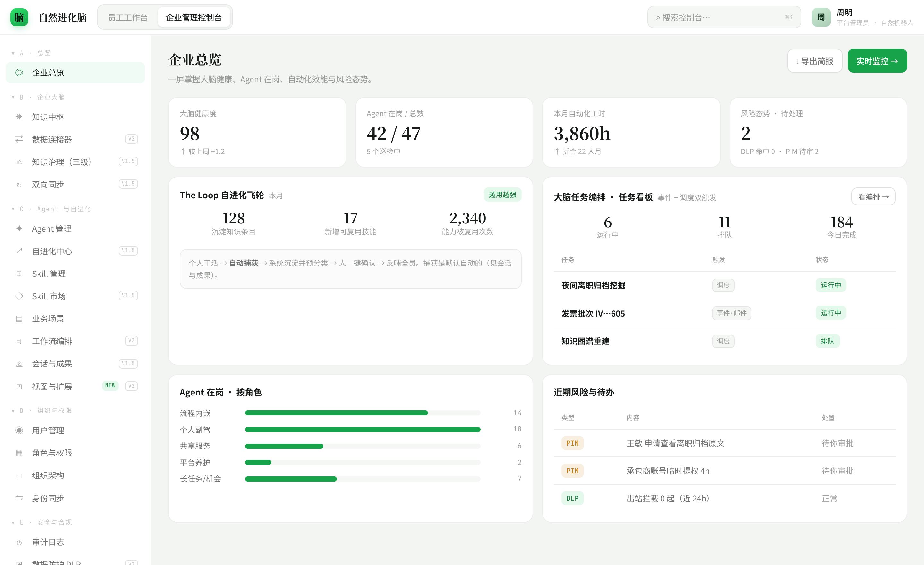Image resolution: width=924 pixels, height=565 pixels.
Task: Click the green 脑 app logo
Action: point(19,17)
